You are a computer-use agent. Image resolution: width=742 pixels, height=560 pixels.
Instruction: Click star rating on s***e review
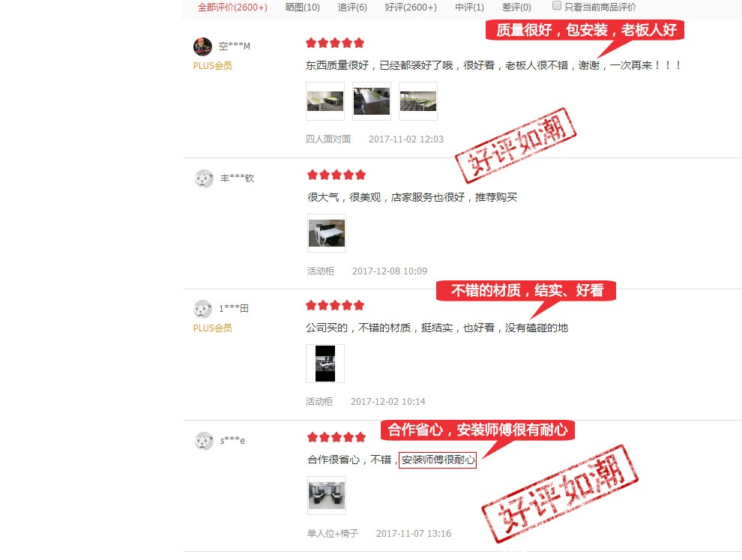pyautogui.click(x=337, y=437)
